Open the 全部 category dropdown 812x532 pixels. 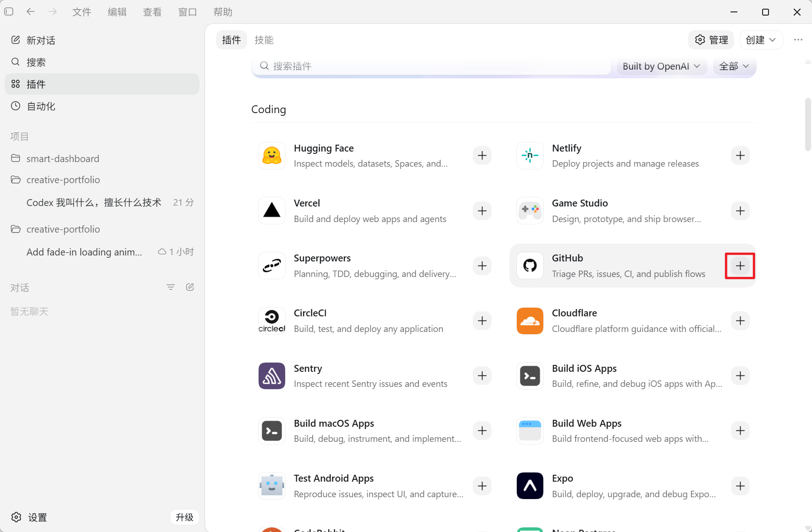coord(734,66)
